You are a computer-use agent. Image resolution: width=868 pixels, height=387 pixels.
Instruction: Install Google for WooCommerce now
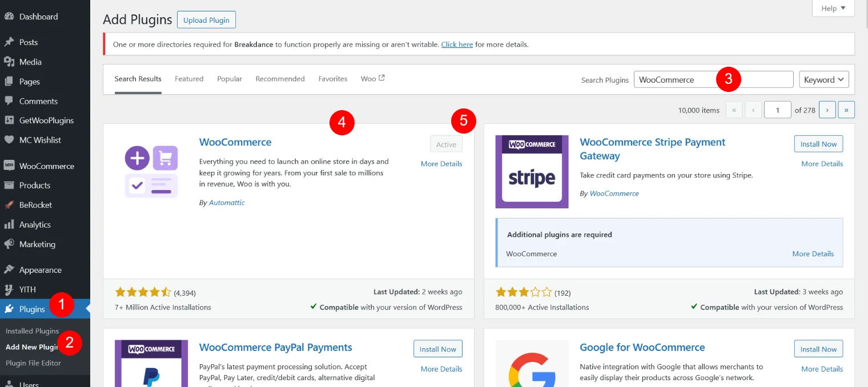tap(818, 349)
